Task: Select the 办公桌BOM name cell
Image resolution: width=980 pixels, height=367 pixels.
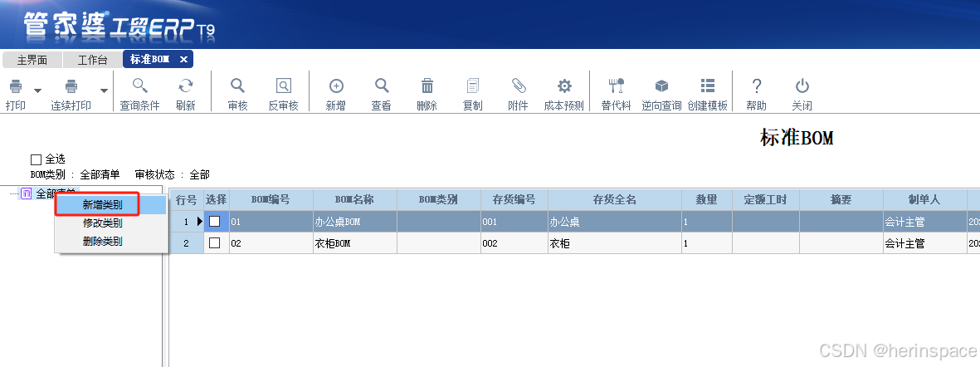Action: tap(354, 222)
